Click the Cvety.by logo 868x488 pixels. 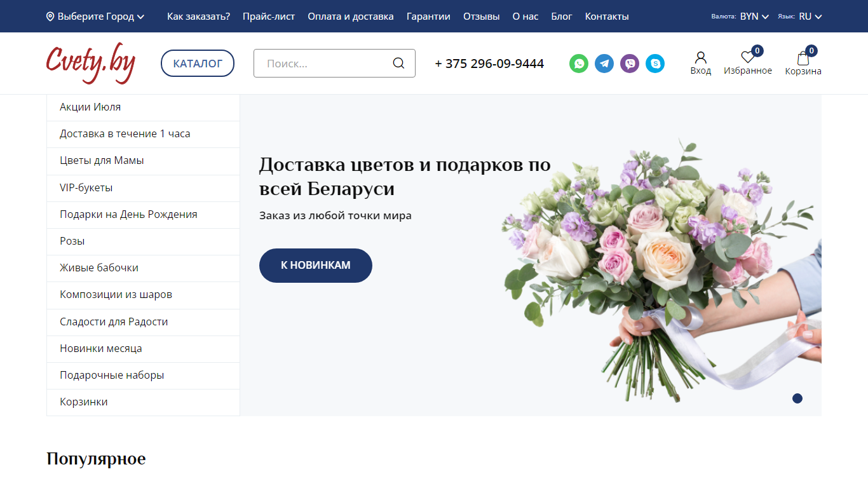[90, 63]
